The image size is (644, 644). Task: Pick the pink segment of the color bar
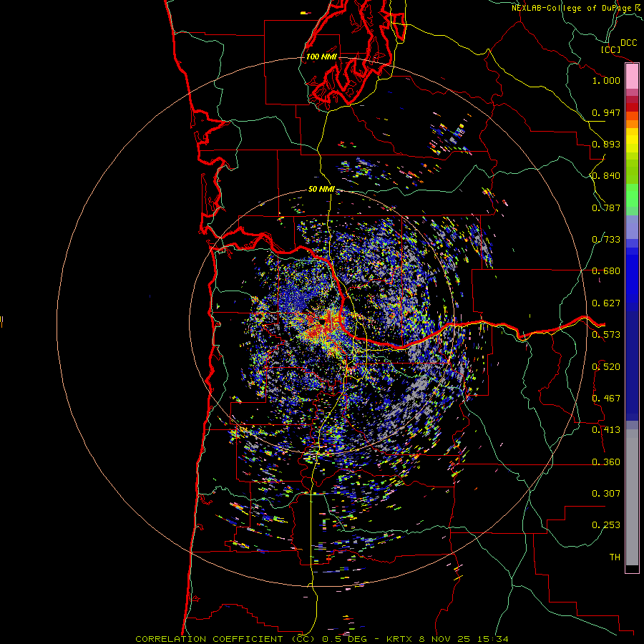click(x=632, y=77)
